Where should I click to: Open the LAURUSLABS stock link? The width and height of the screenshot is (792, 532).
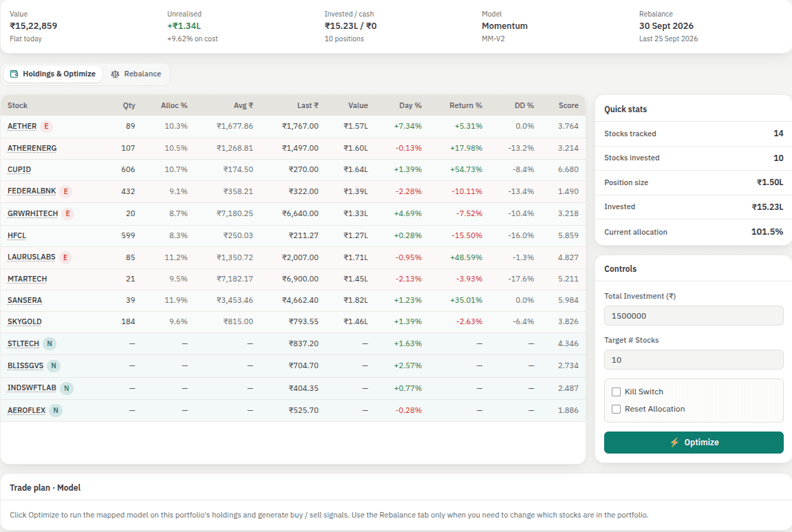32,257
